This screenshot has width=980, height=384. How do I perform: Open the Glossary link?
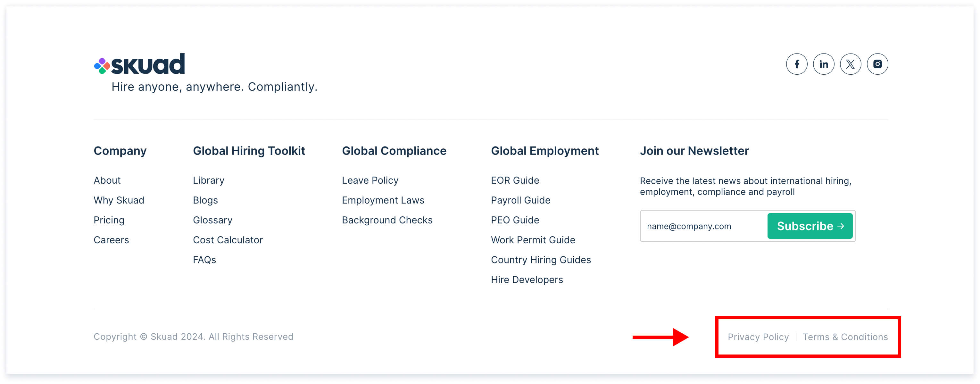coord(212,220)
